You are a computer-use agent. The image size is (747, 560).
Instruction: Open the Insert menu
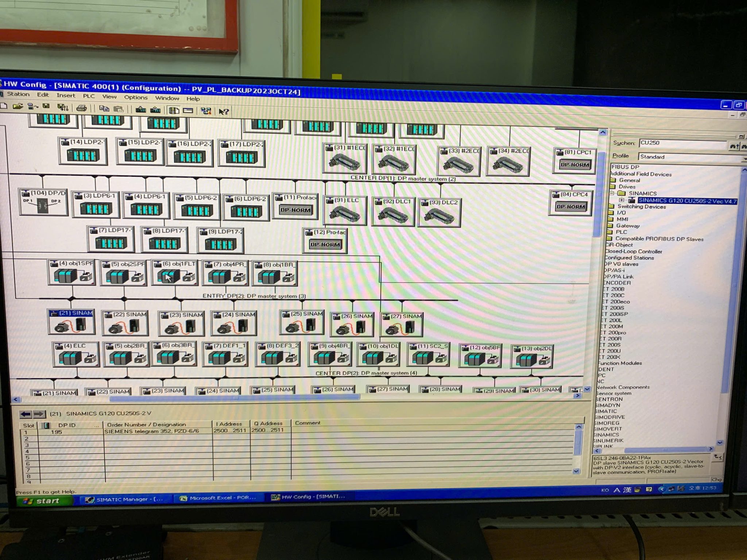(x=66, y=96)
